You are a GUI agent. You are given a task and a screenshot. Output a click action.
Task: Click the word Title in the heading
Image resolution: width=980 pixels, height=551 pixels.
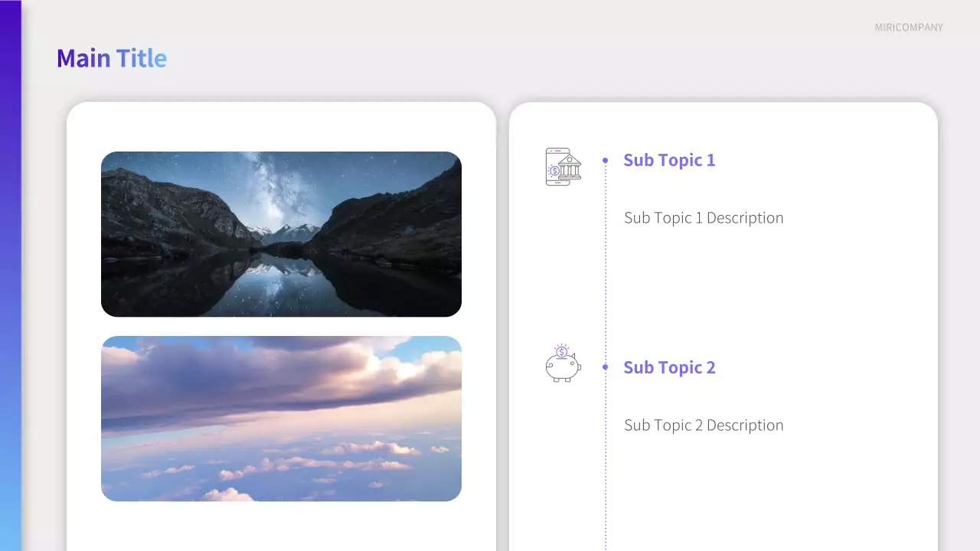pyautogui.click(x=142, y=58)
